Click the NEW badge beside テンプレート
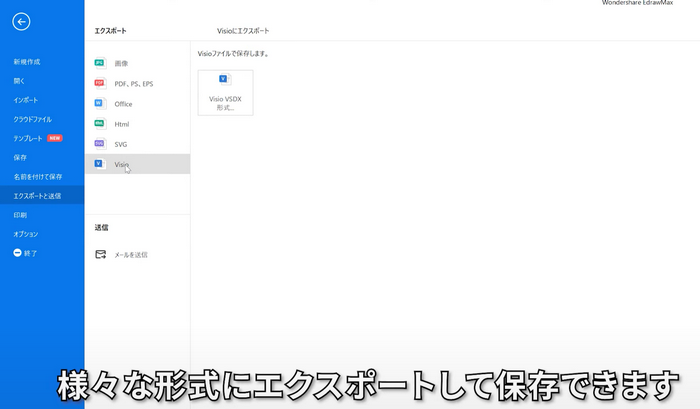700x409 pixels. coord(55,138)
